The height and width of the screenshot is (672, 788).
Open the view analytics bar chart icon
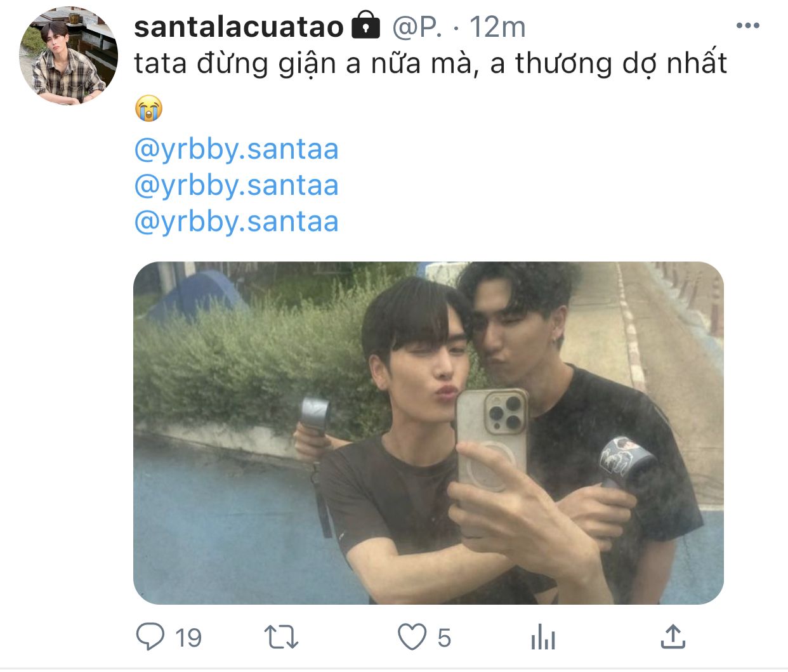(x=543, y=637)
